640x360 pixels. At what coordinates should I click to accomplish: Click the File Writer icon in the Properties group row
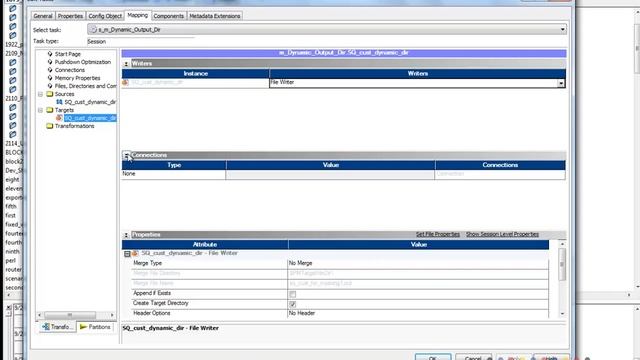(x=136, y=253)
